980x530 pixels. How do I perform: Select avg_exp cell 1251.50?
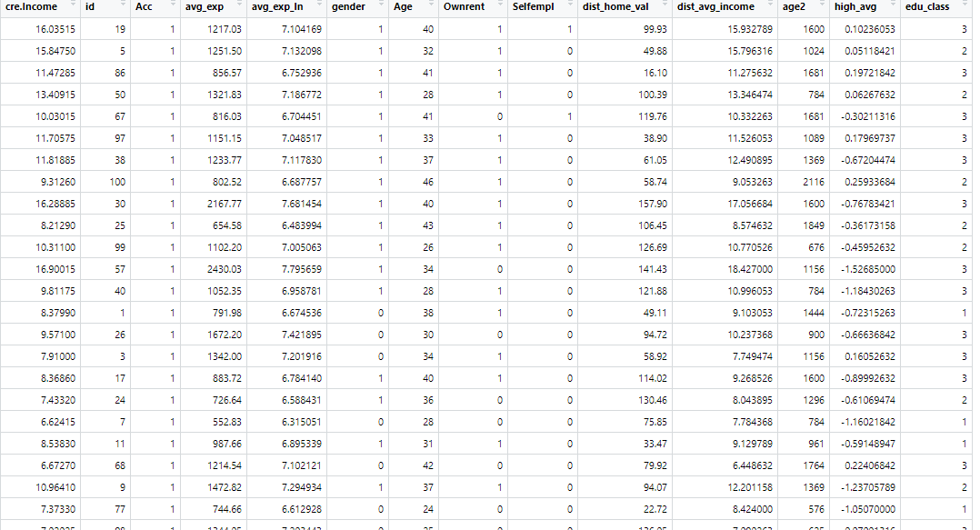pos(213,51)
